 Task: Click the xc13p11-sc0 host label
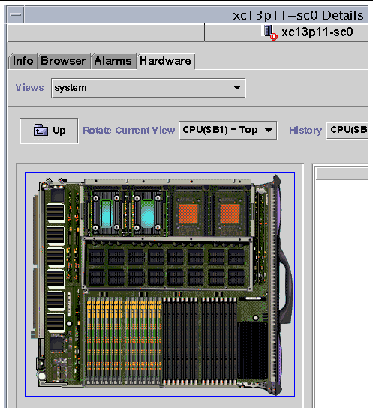tap(317, 32)
